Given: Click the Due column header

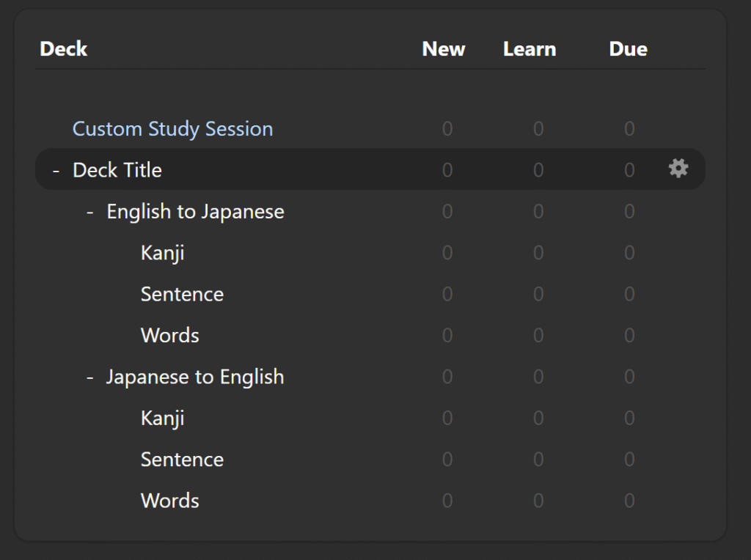Looking at the screenshot, I should (628, 49).
